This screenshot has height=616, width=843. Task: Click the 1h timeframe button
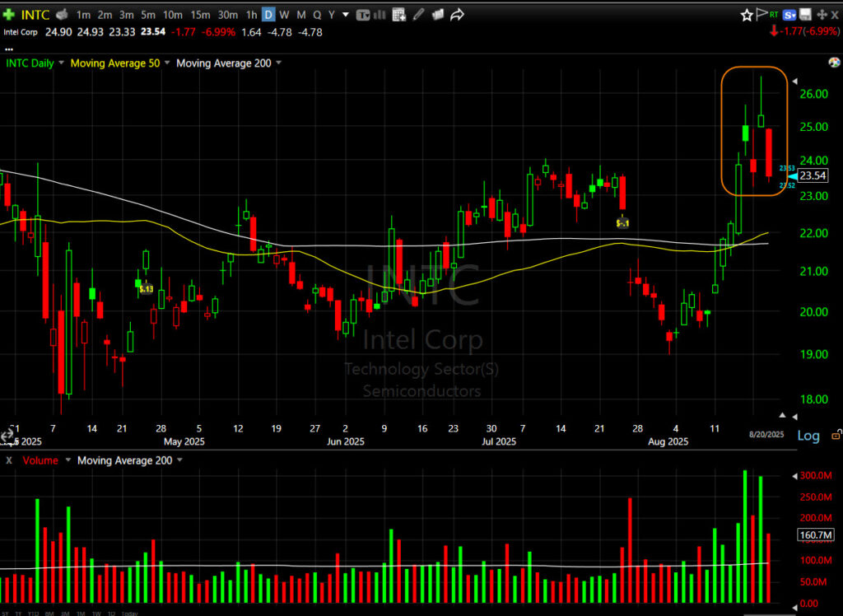(x=251, y=15)
